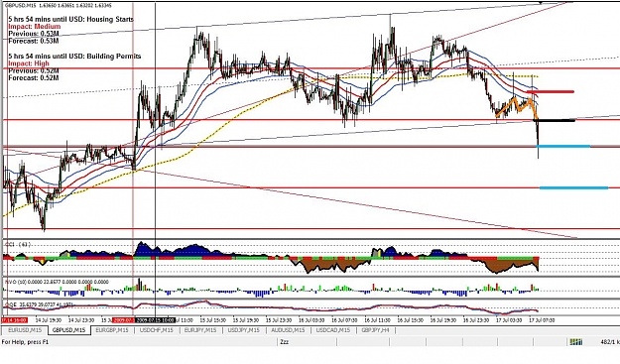Select the USDJPY,M15 chart tab
The image size is (620, 364).
tap(245, 330)
